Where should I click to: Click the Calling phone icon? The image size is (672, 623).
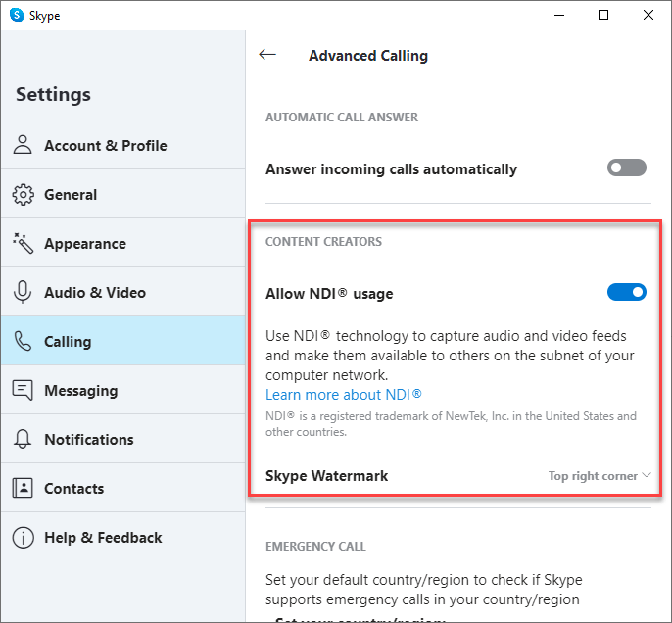[x=24, y=342]
